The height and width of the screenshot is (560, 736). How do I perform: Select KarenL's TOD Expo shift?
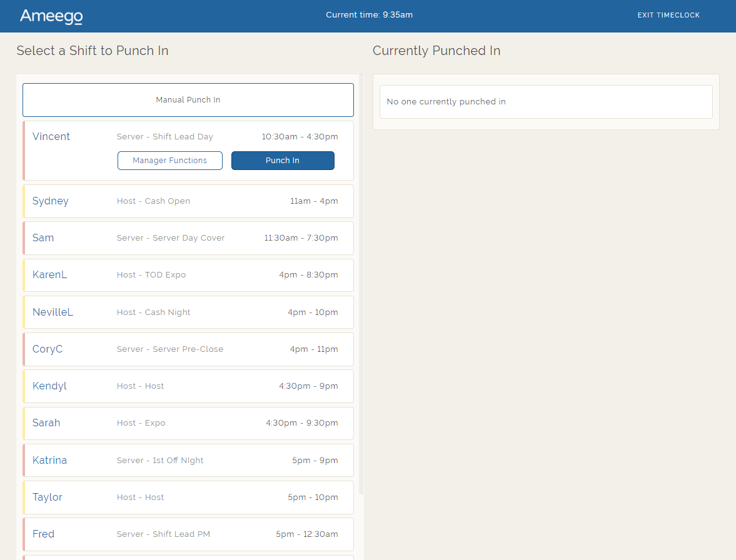[x=188, y=275]
